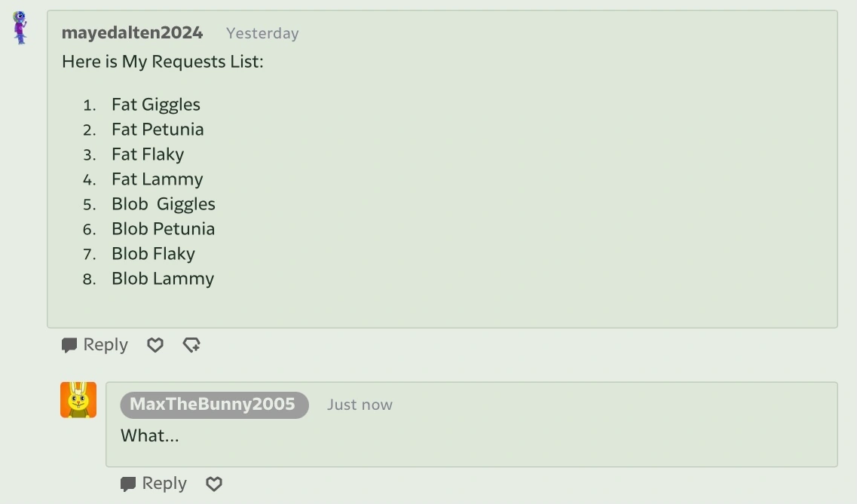The height and width of the screenshot is (504, 857).
Task: Reply to MaxTheBunny2005's comment
Action: click(154, 484)
